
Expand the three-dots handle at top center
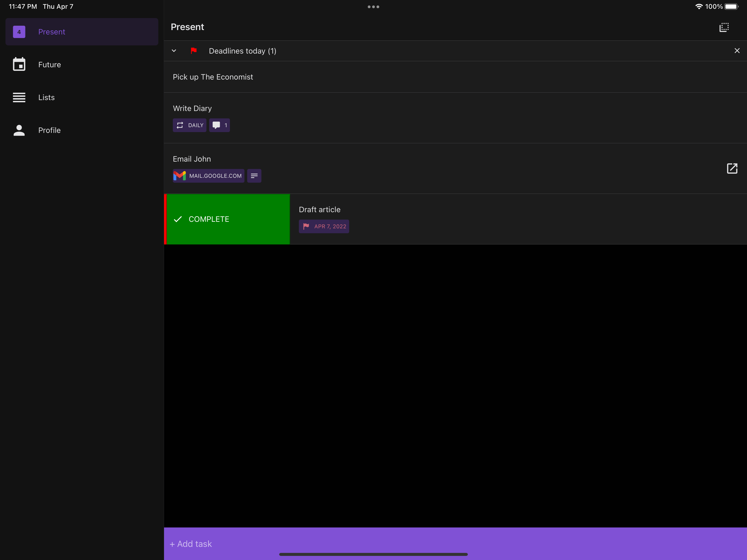pos(373,7)
